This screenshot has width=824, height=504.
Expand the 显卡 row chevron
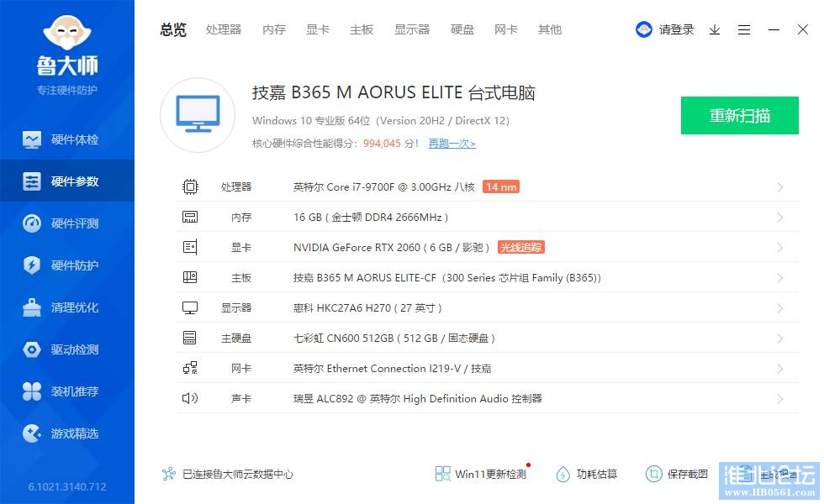tap(780, 248)
